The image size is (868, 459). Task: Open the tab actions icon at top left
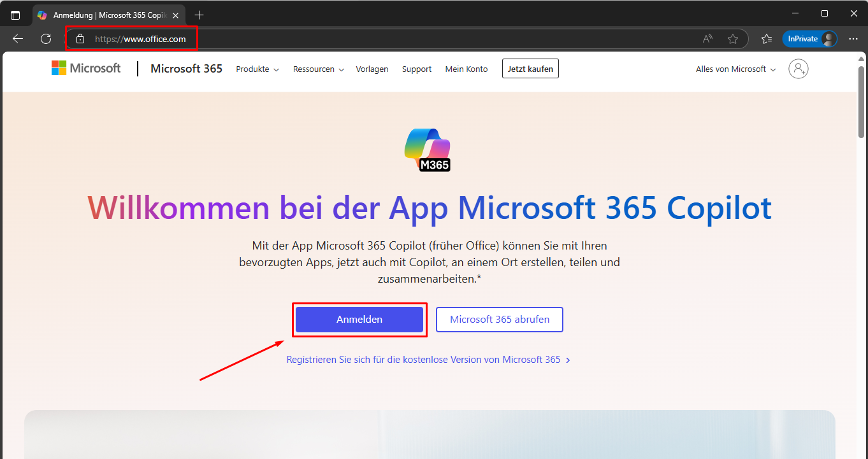[15, 15]
